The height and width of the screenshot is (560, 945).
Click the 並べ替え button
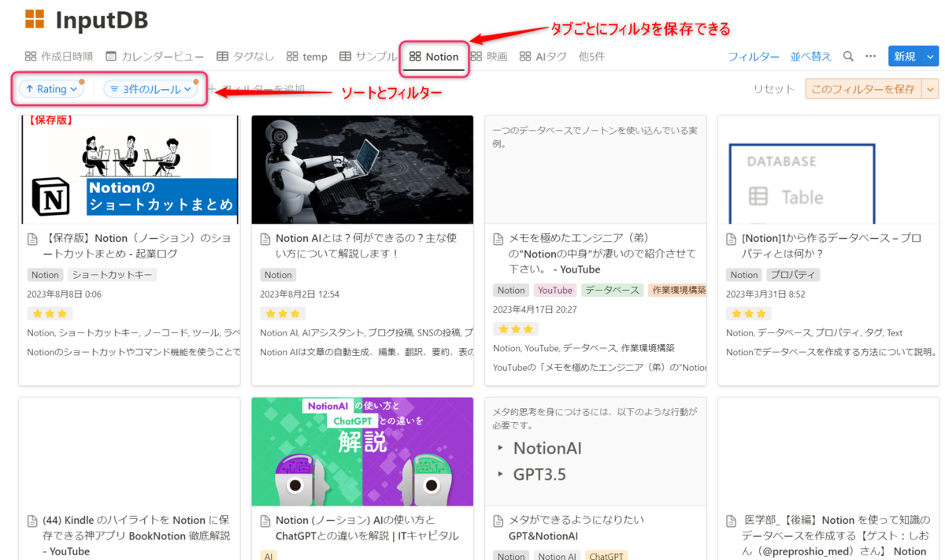tap(811, 57)
